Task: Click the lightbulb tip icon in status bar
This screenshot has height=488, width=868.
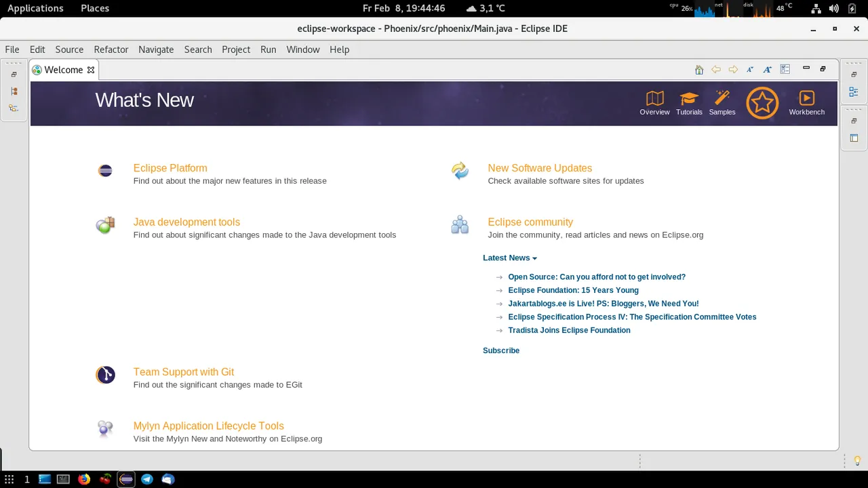Action: (857, 461)
